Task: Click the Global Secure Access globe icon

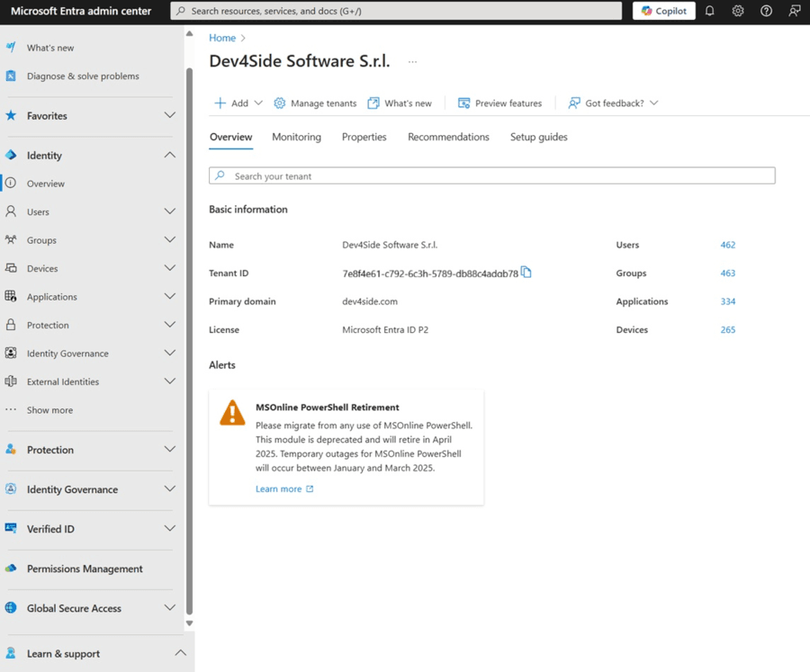Action: pyautogui.click(x=11, y=608)
